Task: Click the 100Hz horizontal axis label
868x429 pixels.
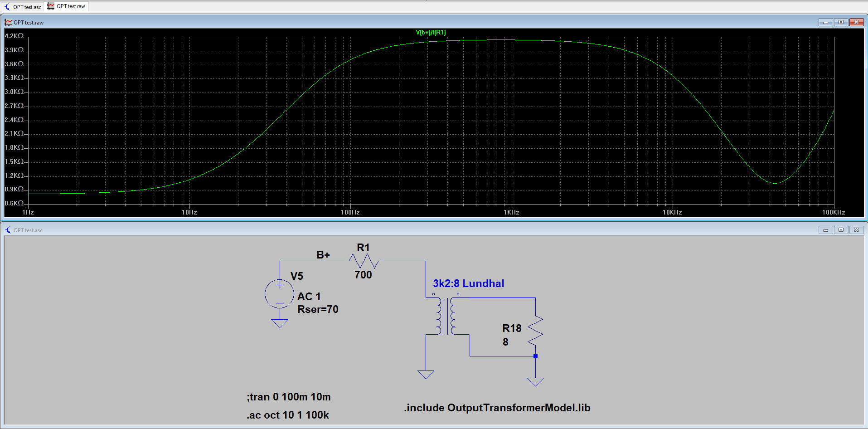Action: tap(350, 212)
